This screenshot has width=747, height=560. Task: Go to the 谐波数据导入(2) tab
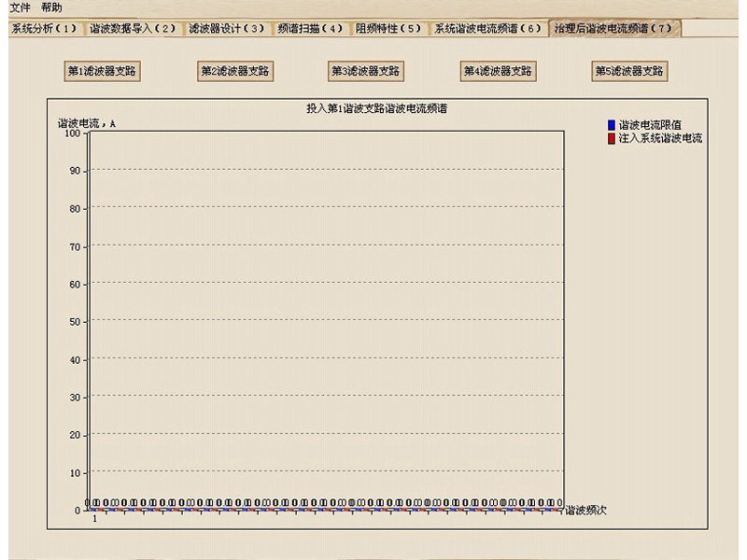coord(133,29)
